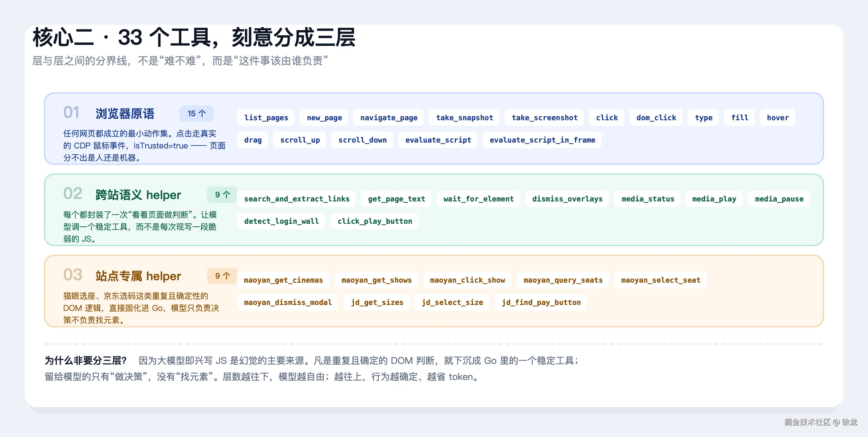The image size is (868, 437).
Task: Click the dismiss_overlays tag
Action: pos(567,199)
